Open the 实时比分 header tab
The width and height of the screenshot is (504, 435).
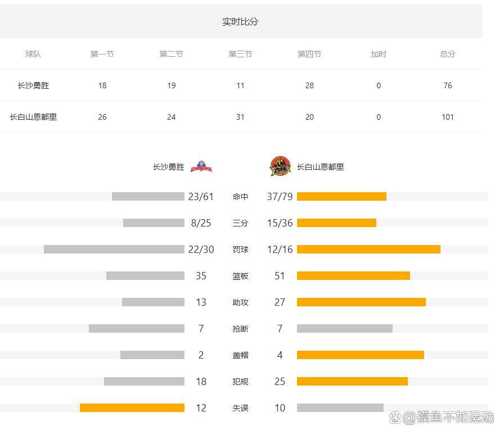(240, 22)
